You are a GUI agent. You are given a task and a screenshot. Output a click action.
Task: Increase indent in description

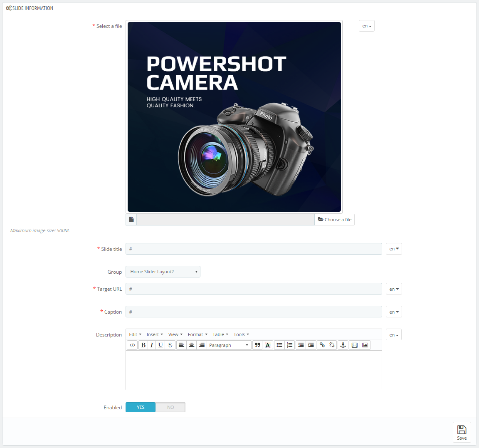click(311, 345)
